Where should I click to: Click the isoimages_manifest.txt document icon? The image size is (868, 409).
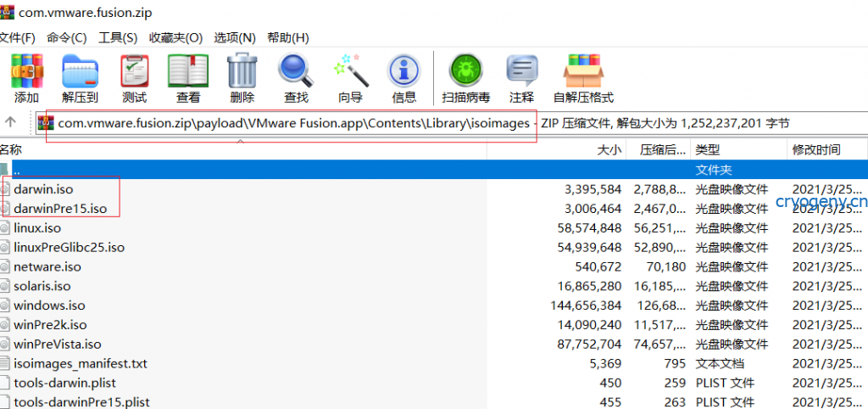click(x=5, y=363)
